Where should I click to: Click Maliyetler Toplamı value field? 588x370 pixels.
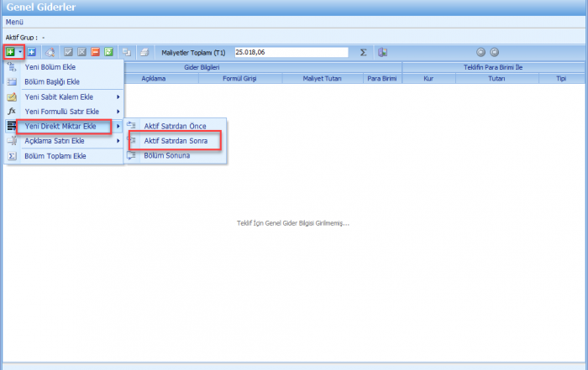click(291, 52)
